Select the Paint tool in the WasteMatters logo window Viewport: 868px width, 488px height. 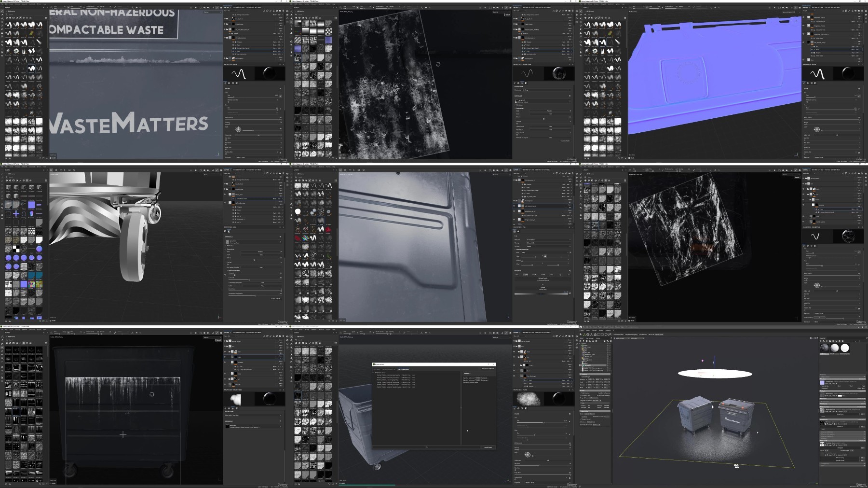2,11
